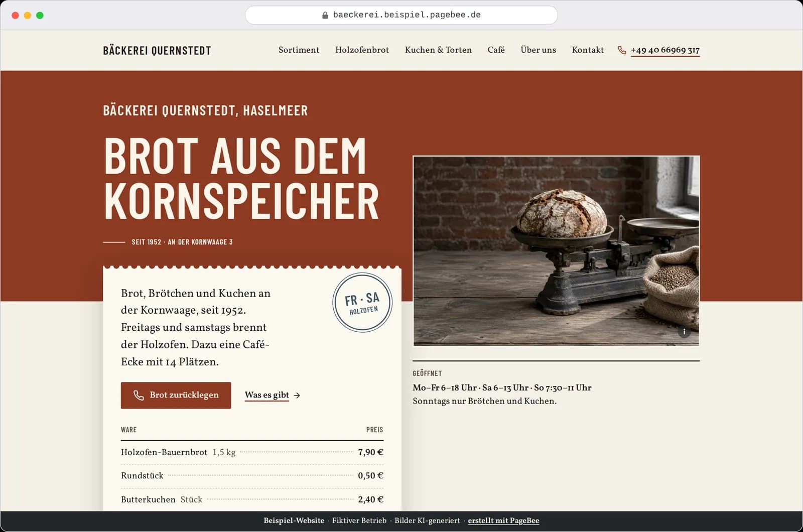Click the bread on scale photo
The image size is (803, 532).
[556, 251]
